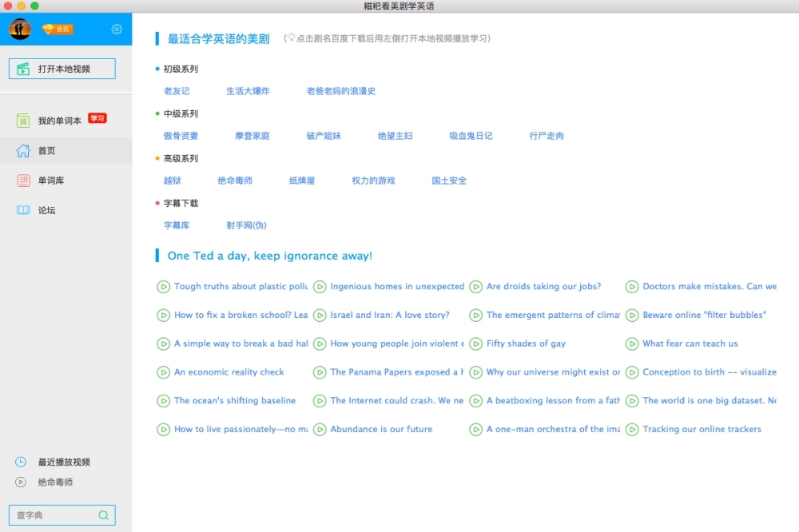Open the settings gear icon
The image size is (799, 532).
[117, 30]
